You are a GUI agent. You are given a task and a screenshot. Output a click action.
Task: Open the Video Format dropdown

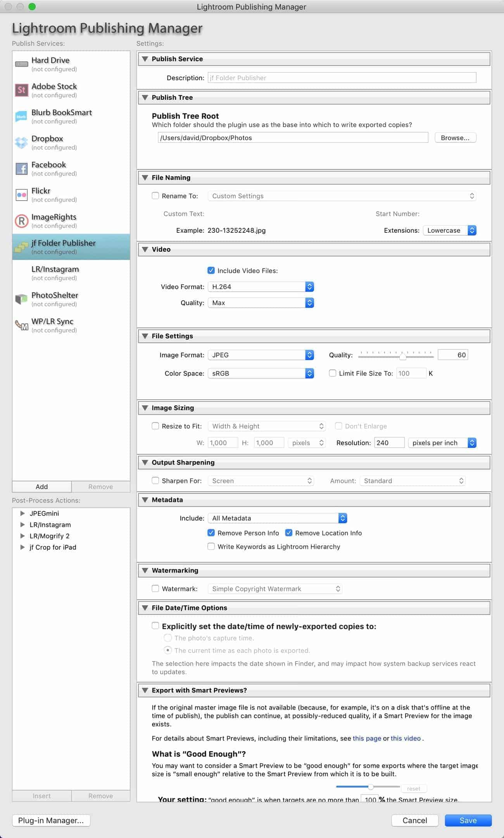[261, 287]
